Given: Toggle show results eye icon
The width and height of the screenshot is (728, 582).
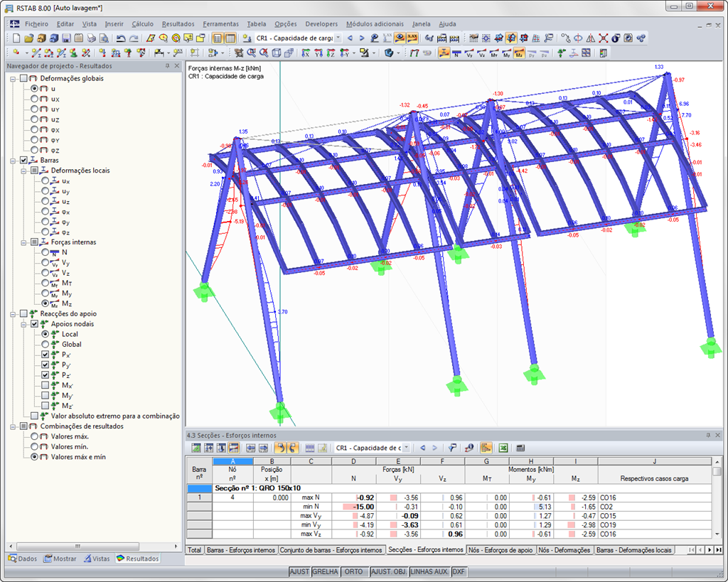Looking at the screenshot, I should click(400, 38).
